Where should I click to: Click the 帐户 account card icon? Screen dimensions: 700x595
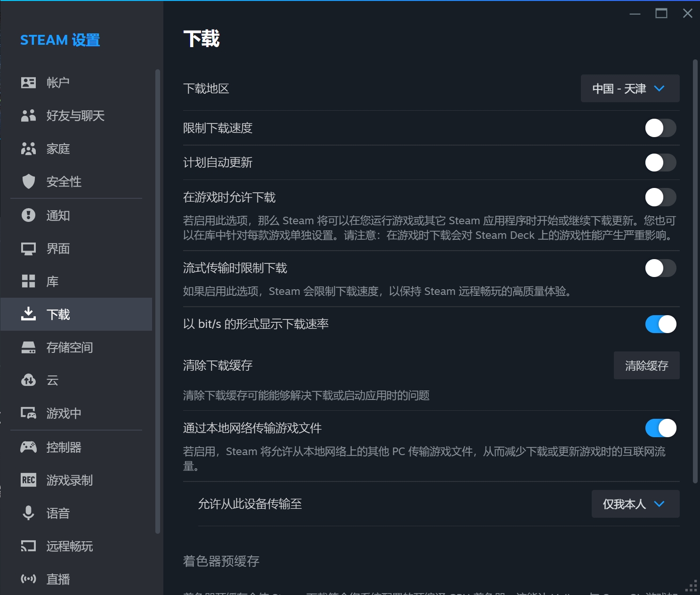[x=28, y=83]
